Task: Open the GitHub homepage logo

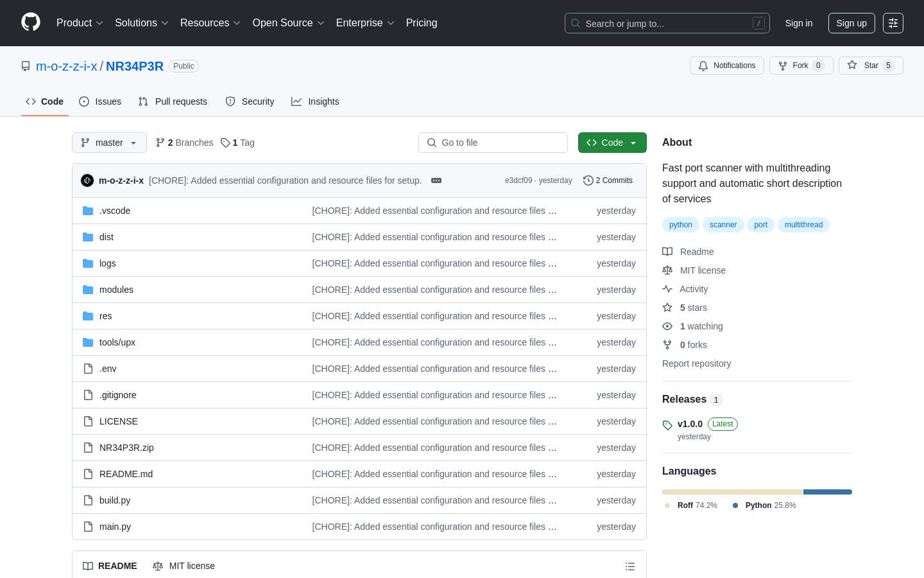Action: (x=31, y=22)
